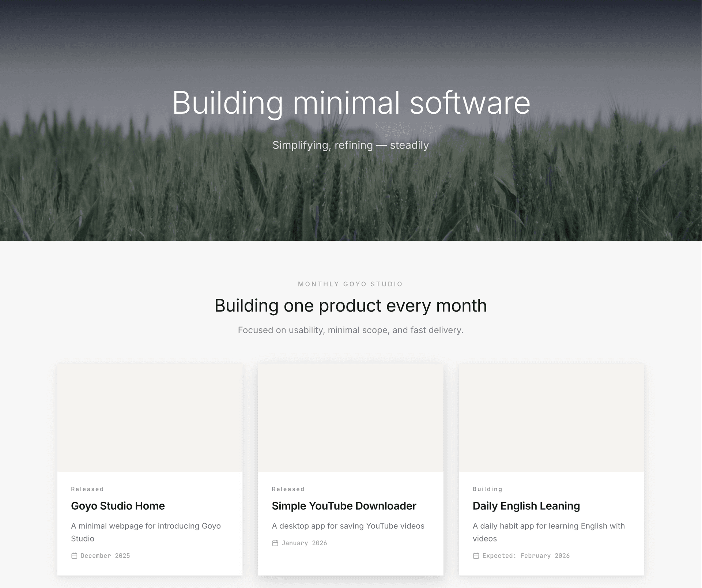
Task: Click the Focused on usability tagline text
Action: click(x=350, y=330)
